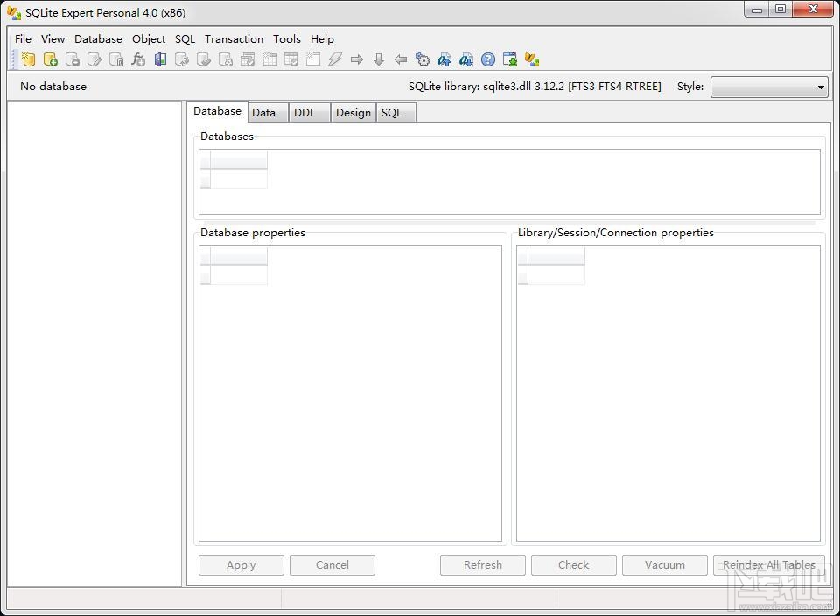Click the grayed lightning bolt execute icon
The image size is (840, 616).
pos(335,59)
